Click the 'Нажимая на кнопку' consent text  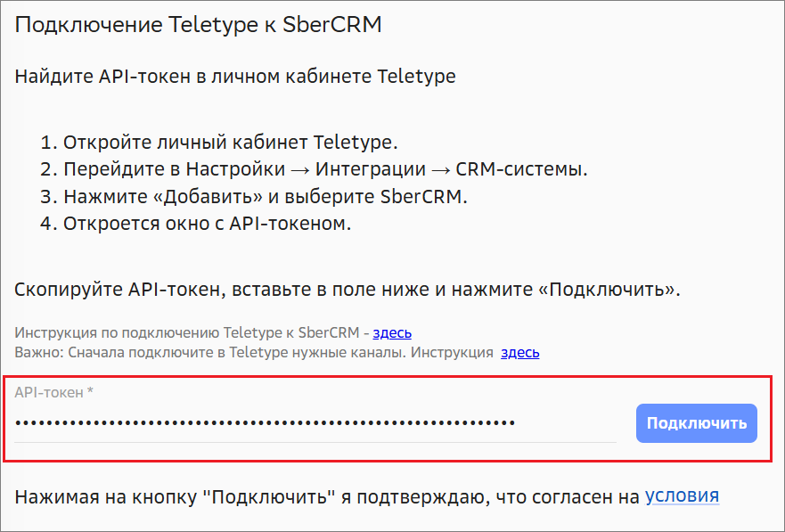[325, 496]
